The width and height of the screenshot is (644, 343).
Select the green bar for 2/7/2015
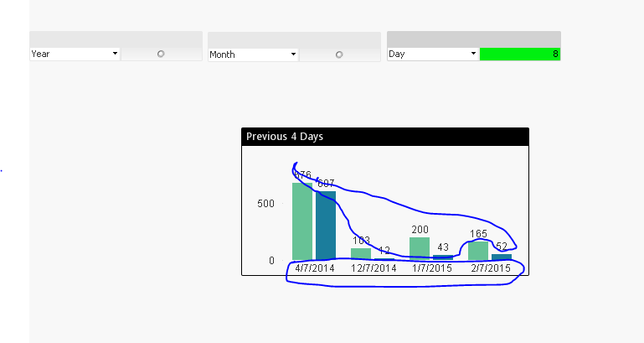tap(478, 250)
